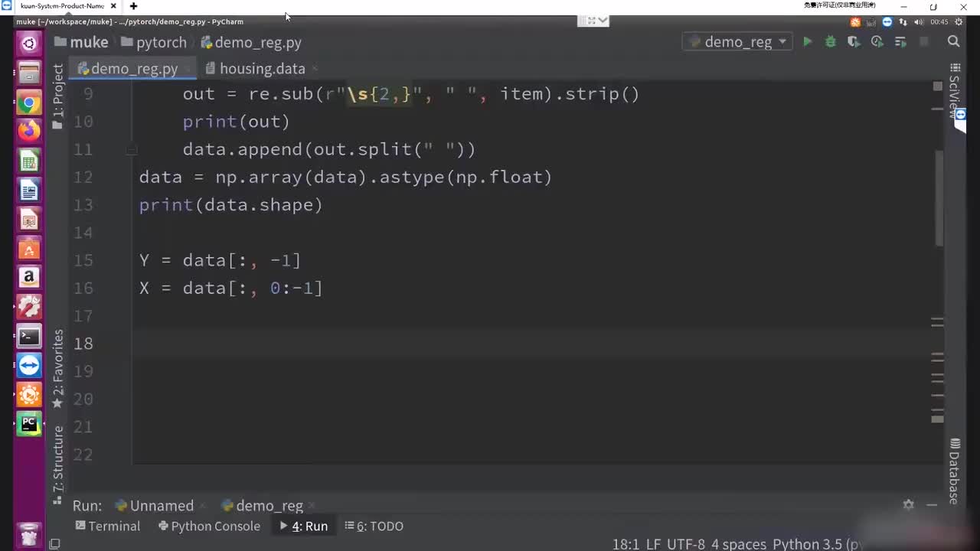Toggle the 1: Project tool window

[58, 96]
